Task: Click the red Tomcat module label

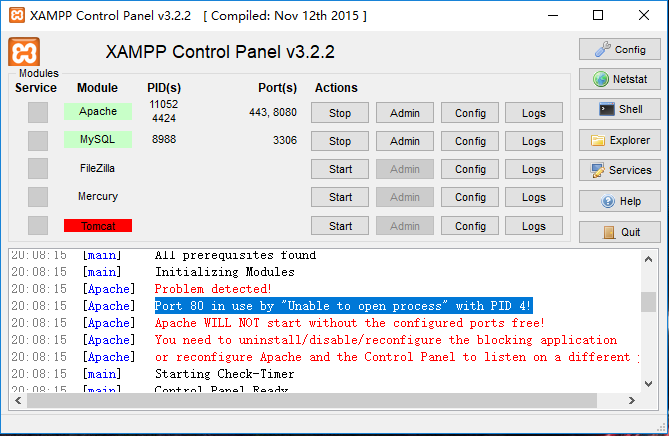Action: pyautogui.click(x=98, y=226)
